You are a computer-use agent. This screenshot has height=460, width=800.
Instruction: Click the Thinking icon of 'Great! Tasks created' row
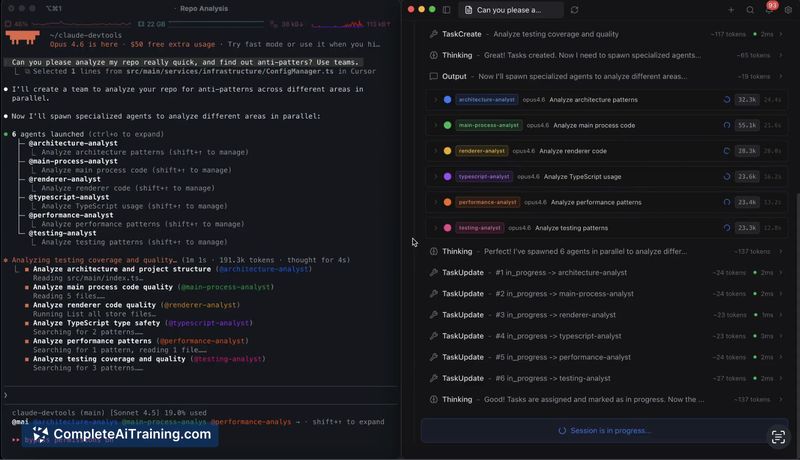click(x=434, y=55)
